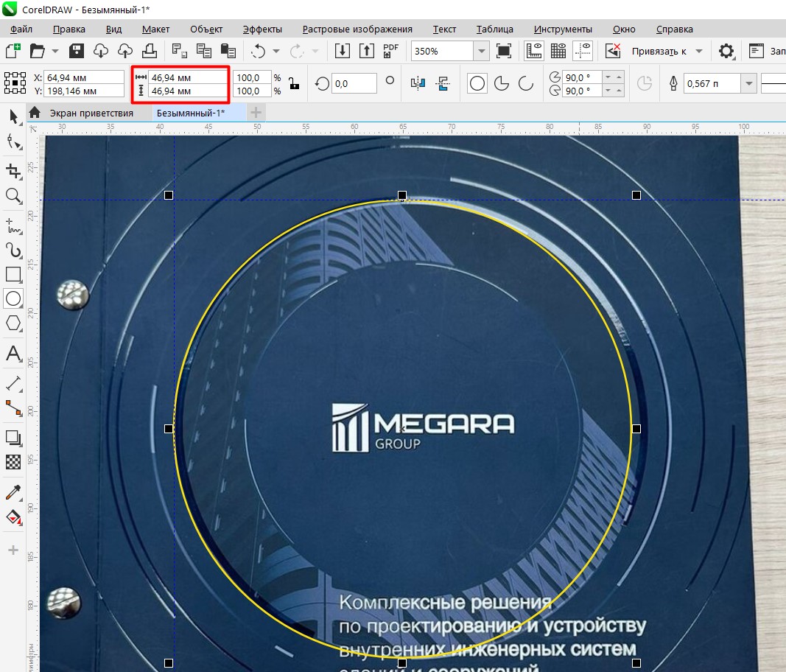Click the object origin reference grid
786x672 pixels.
coord(15,83)
